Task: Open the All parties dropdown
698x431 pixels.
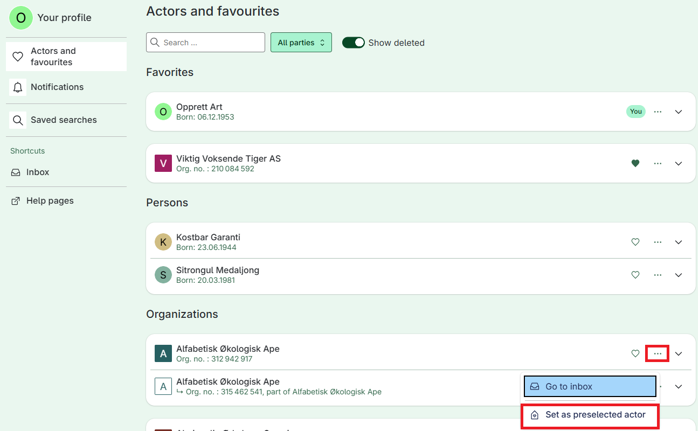Action: coord(301,42)
